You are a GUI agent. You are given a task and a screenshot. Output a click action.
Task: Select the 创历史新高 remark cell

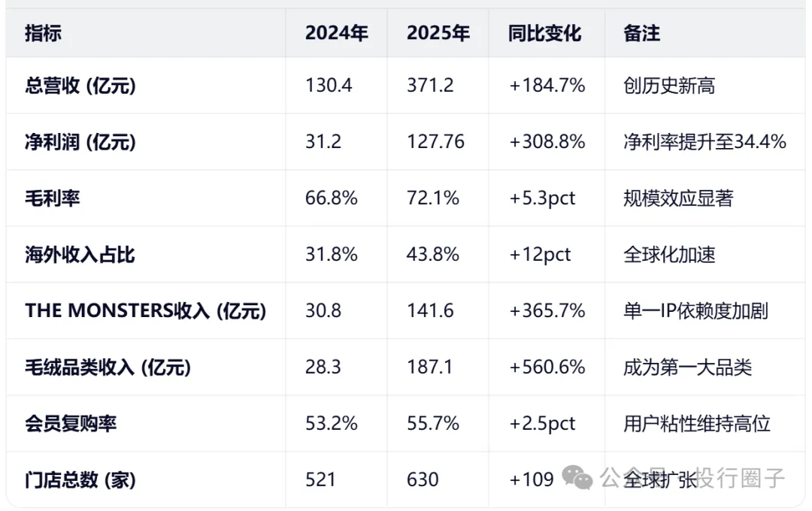click(669, 86)
